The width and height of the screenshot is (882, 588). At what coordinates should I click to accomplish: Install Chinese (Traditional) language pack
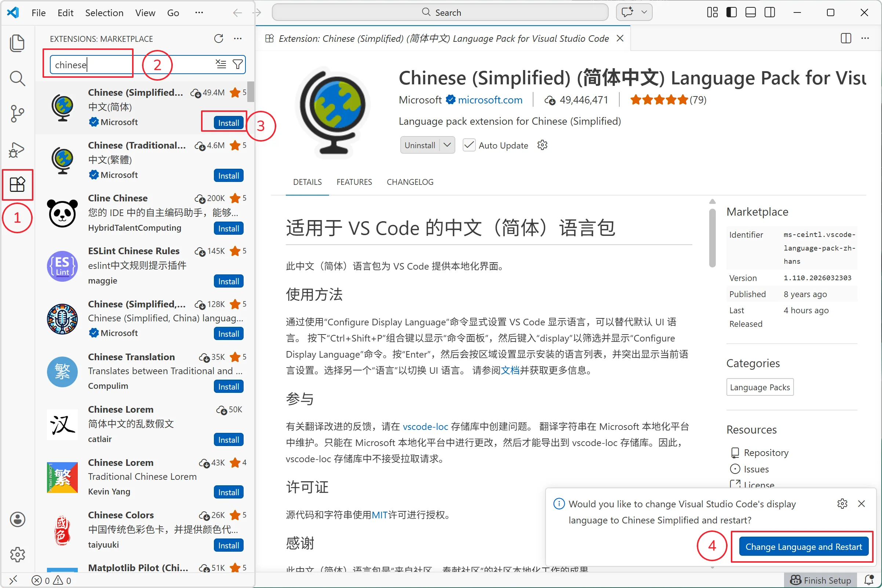tap(228, 175)
